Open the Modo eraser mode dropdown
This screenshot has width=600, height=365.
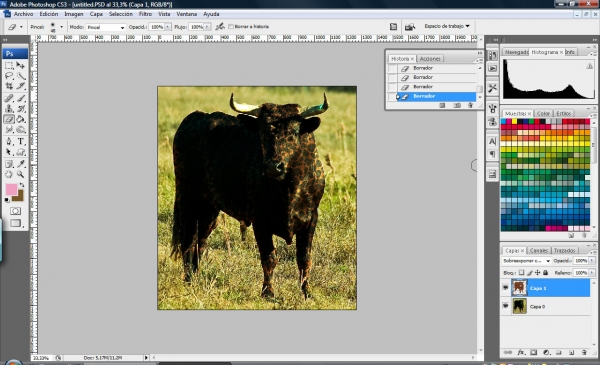[x=106, y=27]
